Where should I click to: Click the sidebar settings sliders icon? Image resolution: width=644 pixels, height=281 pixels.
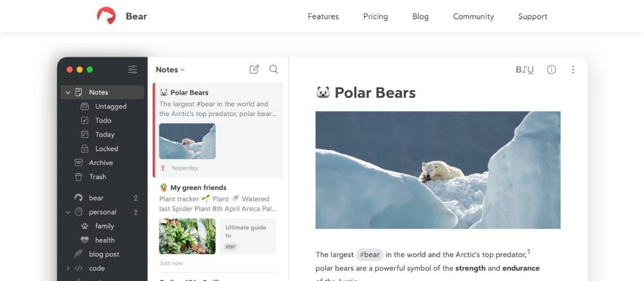pos(133,70)
